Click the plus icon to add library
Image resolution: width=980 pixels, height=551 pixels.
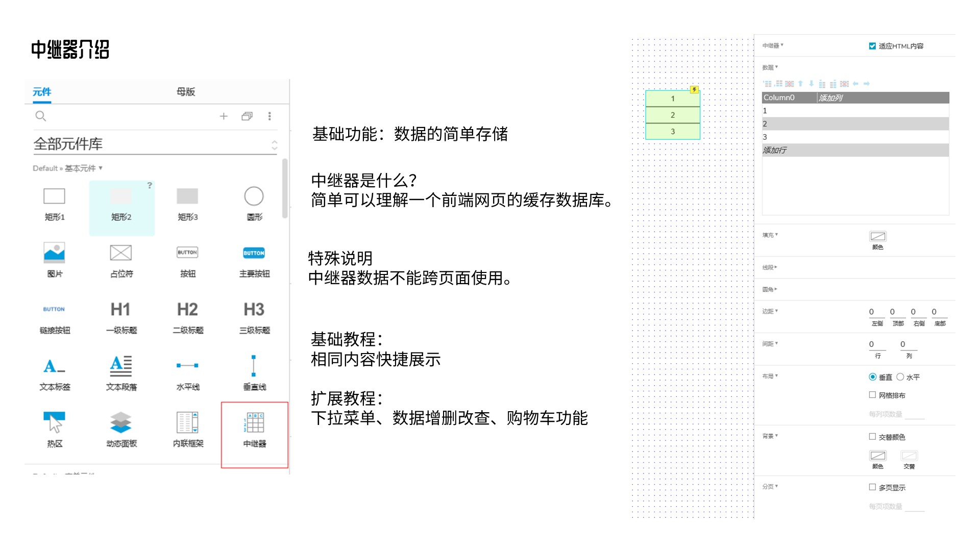point(224,116)
